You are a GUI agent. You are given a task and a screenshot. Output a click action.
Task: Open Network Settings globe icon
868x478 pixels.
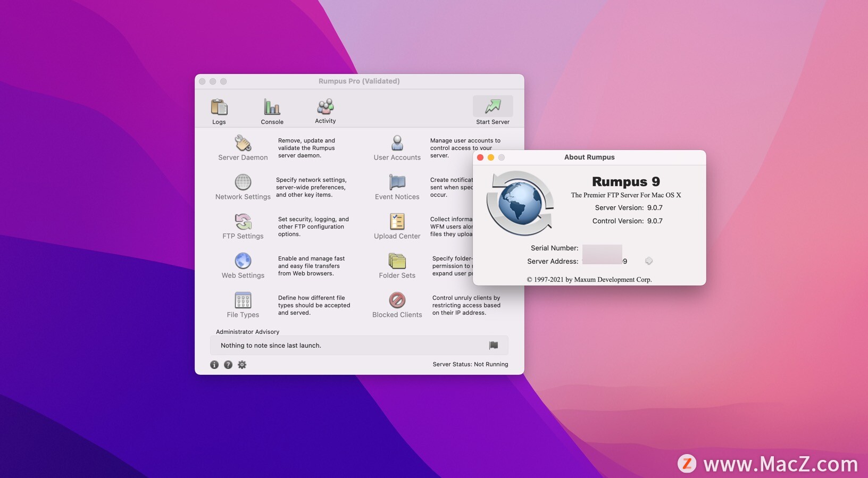[243, 182]
